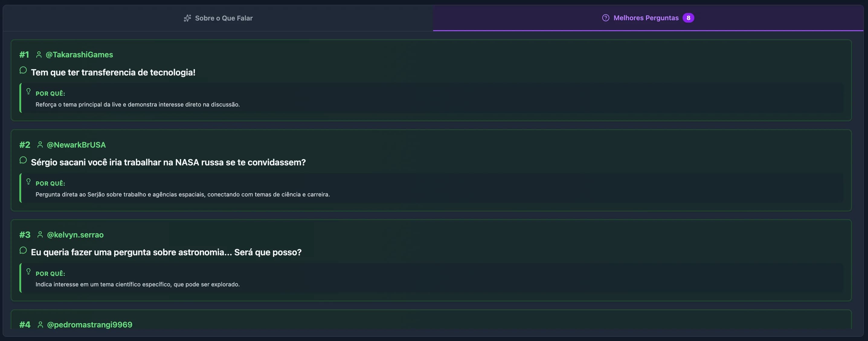Click the sparkle icon next to Sobre o Que Falar
The height and width of the screenshot is (341, 868).
point(187,18)
